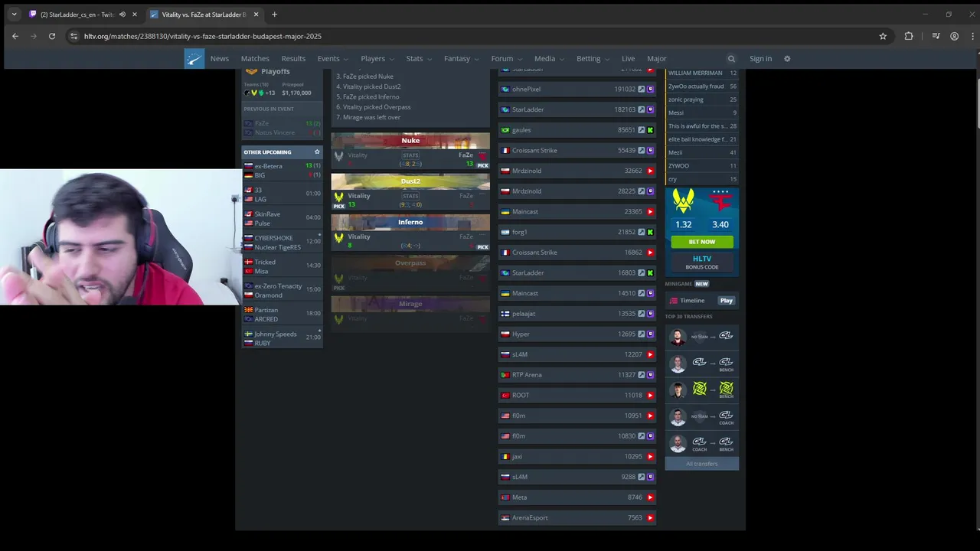Image resolution: width=980 pixels, height=551 pixels.
Task: Click external link icon on StarLadder 182163 row
Action: click(x=642, y=109)
